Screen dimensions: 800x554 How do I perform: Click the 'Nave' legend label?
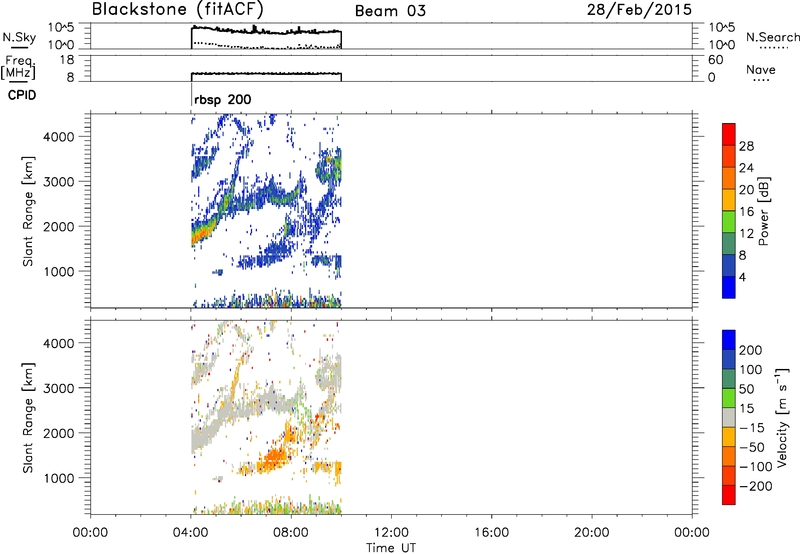pyautogui.click(x=761, y=70)
